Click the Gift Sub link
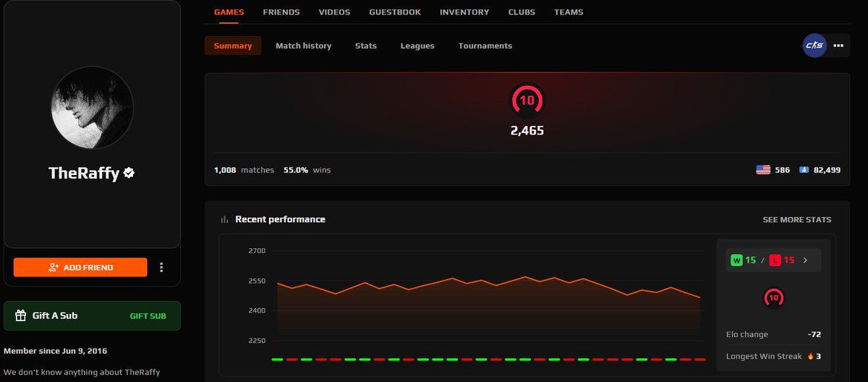 point(148,316)
